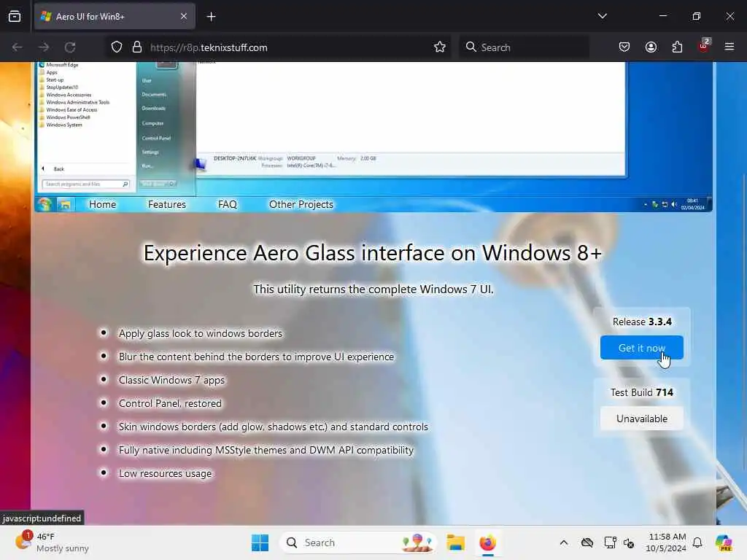Image resolution: width=747 pixels, height=560 pixels.
Task: Open File Explorer from taskbar
Action: pos(455,542)
